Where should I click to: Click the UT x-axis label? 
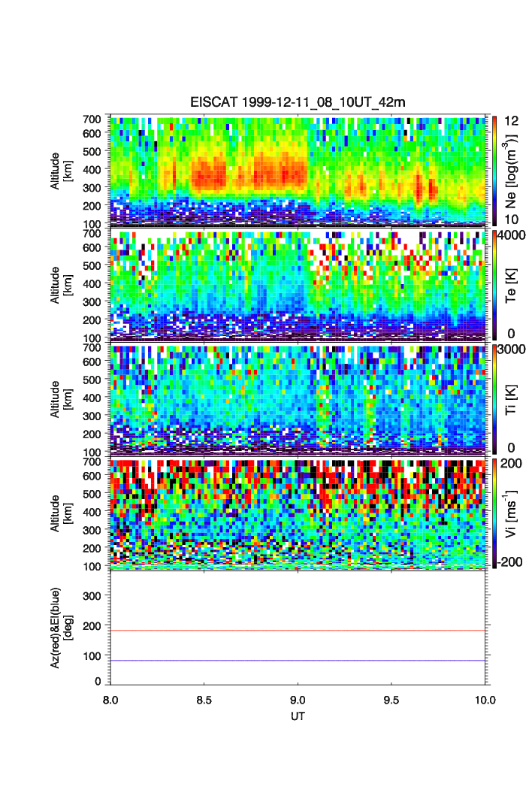(x=298, y=716)
